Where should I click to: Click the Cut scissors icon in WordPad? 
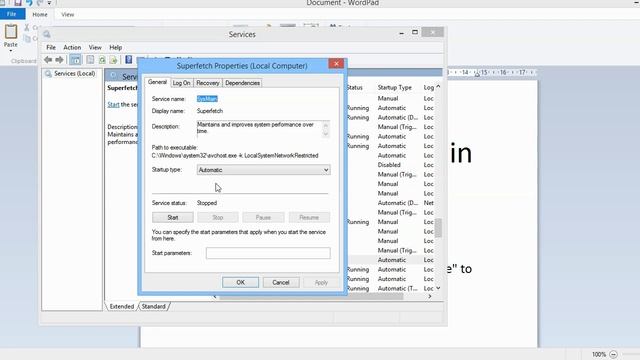27,27
